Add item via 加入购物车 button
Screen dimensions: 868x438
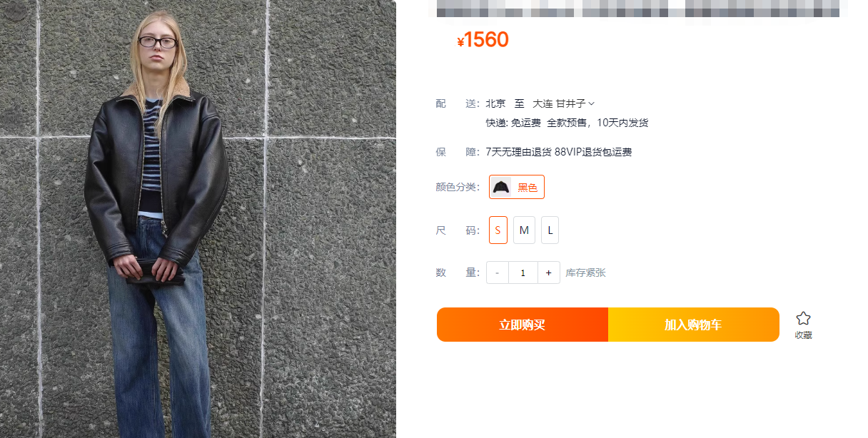pyautogui.click(x=694, y=325)
